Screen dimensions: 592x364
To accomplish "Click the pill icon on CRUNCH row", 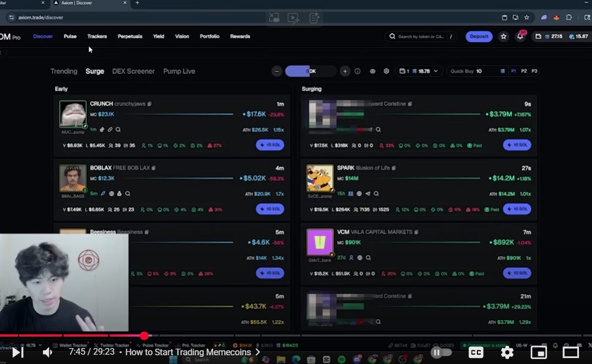I will [x=102, y=129].
